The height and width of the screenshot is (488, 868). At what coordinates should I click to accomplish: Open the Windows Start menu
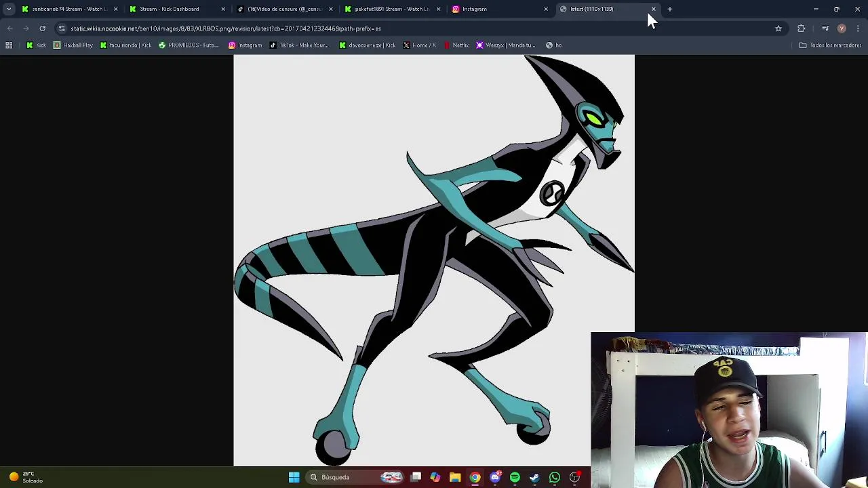click(294, 477)
